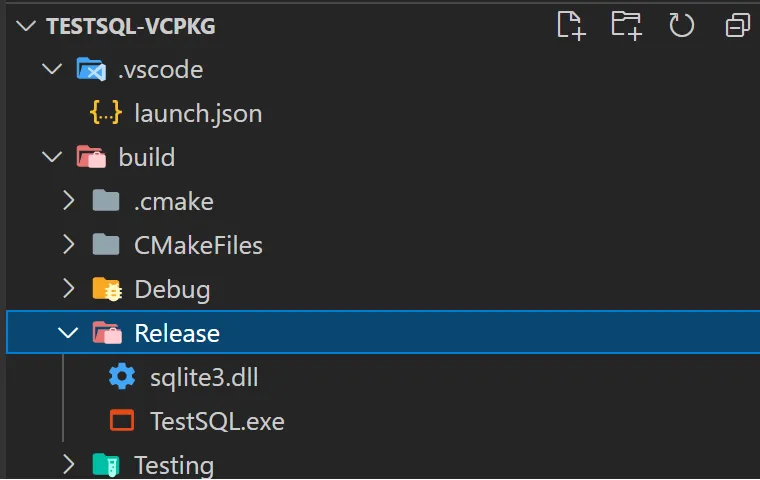Click the orange icon beside TestSQL.exe
Screen dimensions: 760x480
click(122, 420)
